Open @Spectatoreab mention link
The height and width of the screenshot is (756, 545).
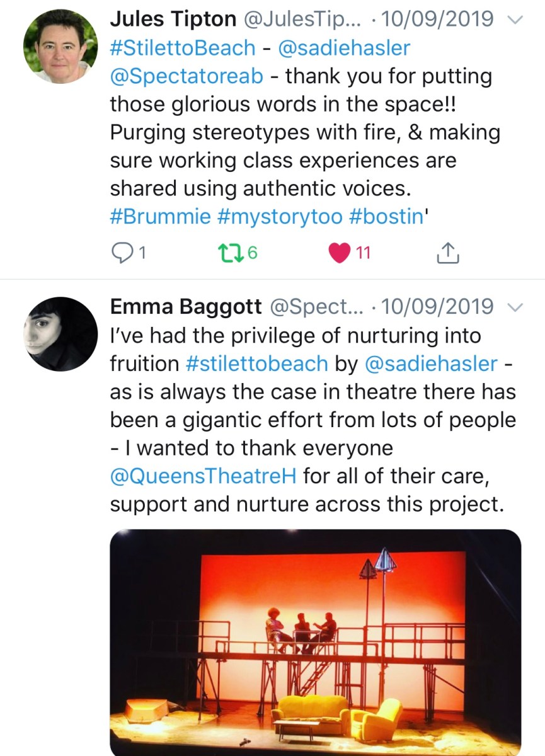(x=186, y=76)
